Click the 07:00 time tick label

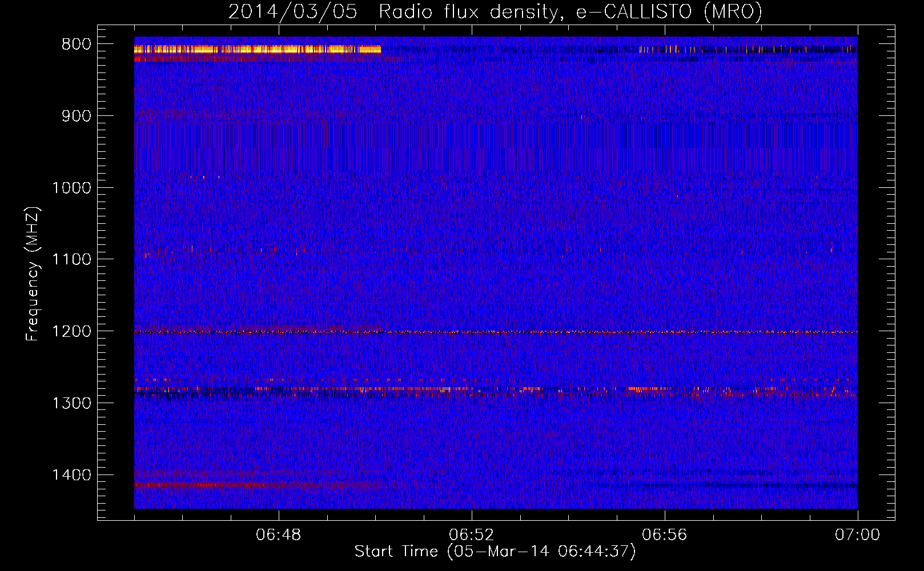click(x=857, y=535)
